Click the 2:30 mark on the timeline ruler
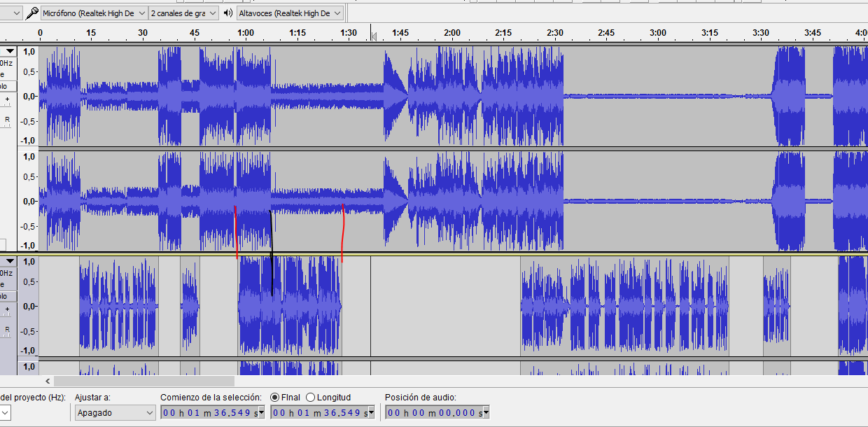Screen dimensions: 868x427 click(x=555, y=33)
